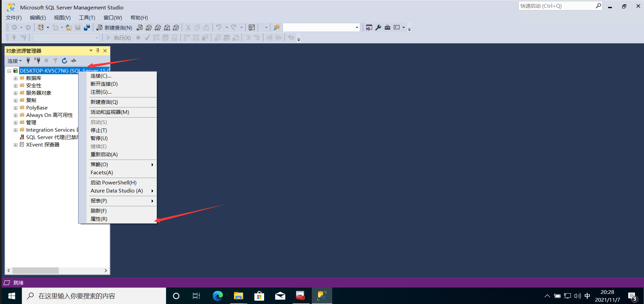The width and height of the screenshot is (644, 304).
Task: Click the search magnifier in Quick Launch
Action: (598, 6)
